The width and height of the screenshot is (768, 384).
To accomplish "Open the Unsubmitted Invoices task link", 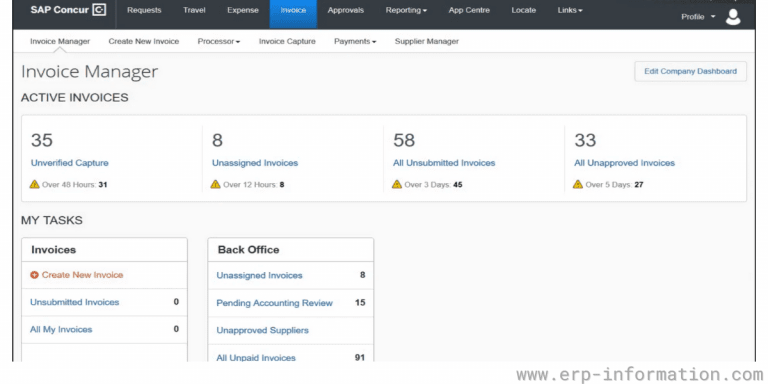I will pyautogui.click(x=74, y=302).
